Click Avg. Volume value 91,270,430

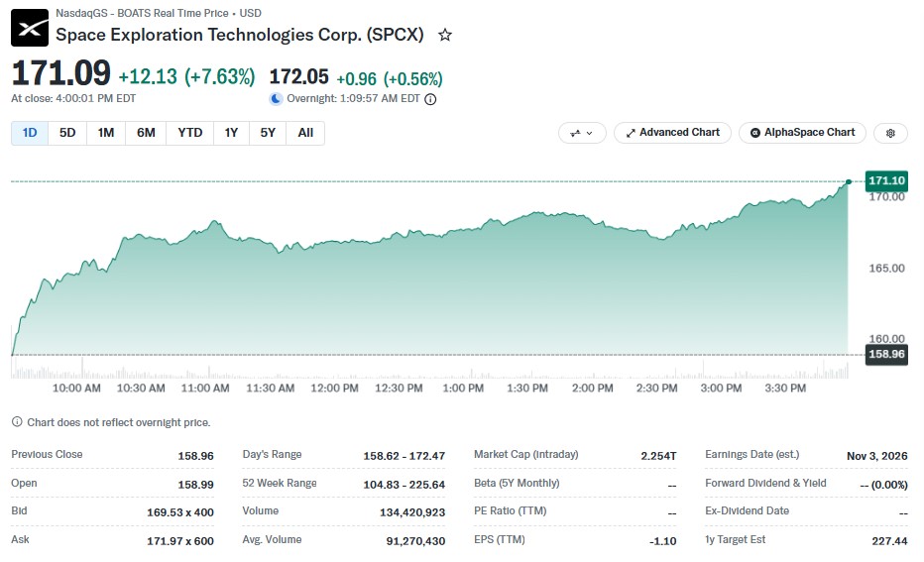[416, 541]
